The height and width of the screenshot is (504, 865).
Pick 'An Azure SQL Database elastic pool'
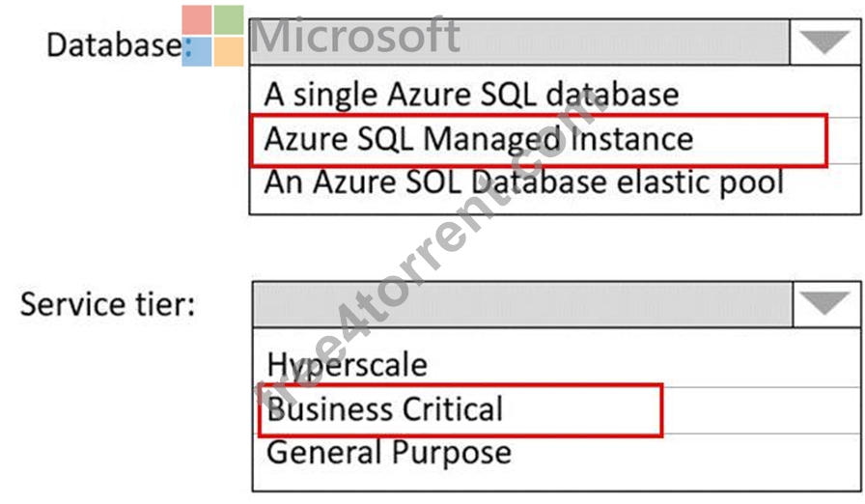pyautogui.click(x=523, y=182)
